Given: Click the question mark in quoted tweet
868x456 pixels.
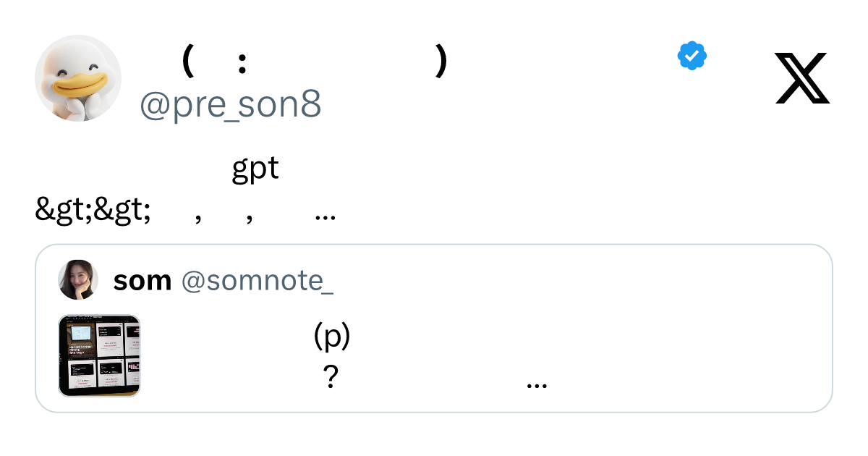Looking at the screenshot, I should tap(331, 376).
